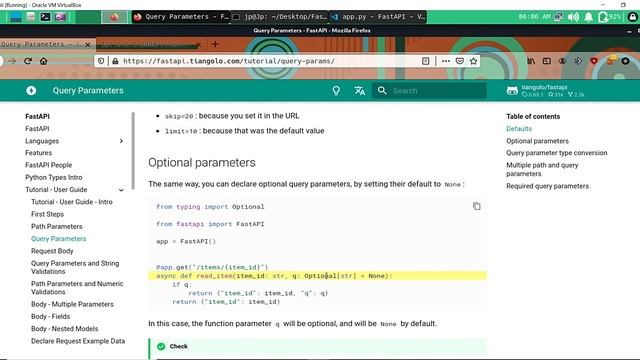The image size is (640, 360).
Task: Jump to Defaults in table of contents
Action: (x=519, y=129)
